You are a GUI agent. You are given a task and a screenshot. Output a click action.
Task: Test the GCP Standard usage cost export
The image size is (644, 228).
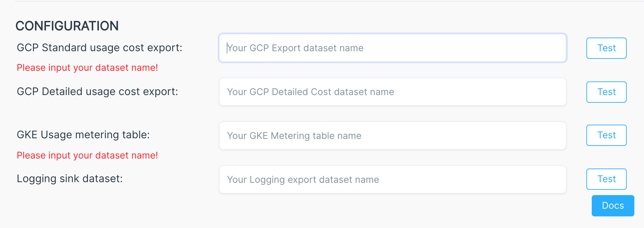(606, 48)
